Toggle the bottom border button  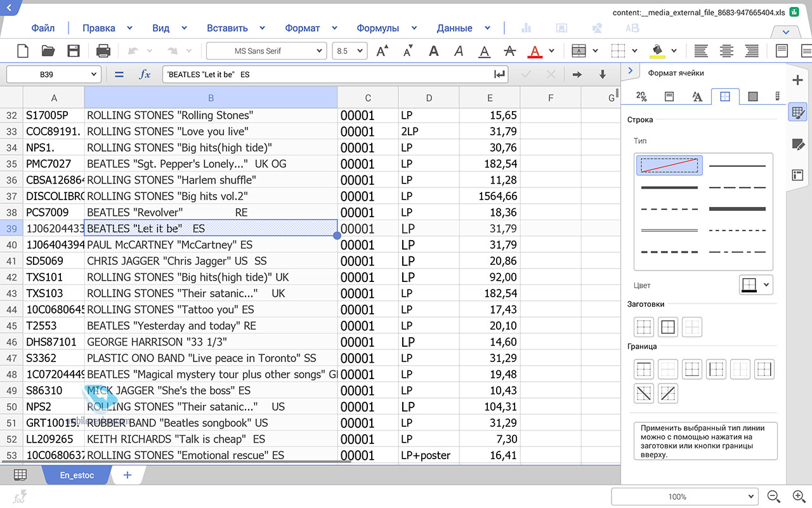pyautogui.click(x=692, y=369)
